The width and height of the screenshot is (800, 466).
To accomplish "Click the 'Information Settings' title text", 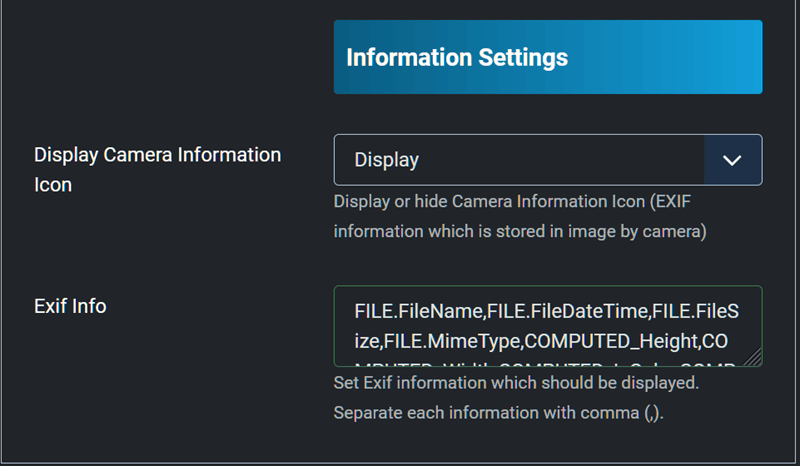I will tap(457, 57).
